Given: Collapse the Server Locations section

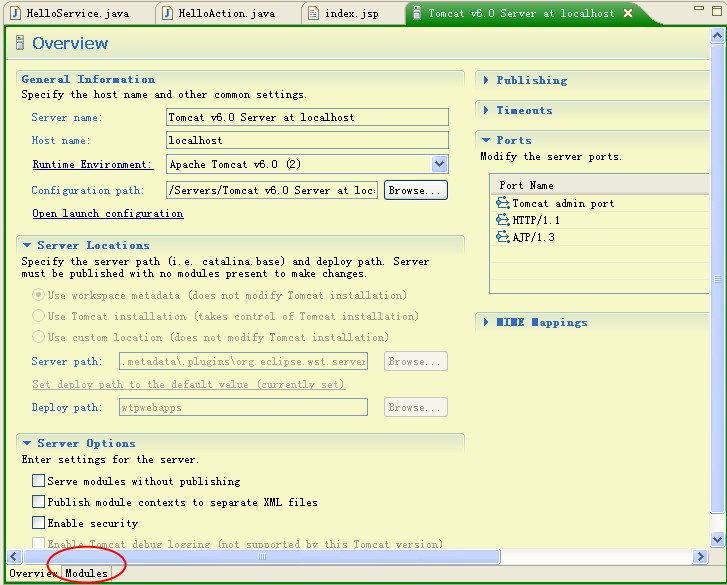Looking at the screenshot, I should click(x=27, y=245).
